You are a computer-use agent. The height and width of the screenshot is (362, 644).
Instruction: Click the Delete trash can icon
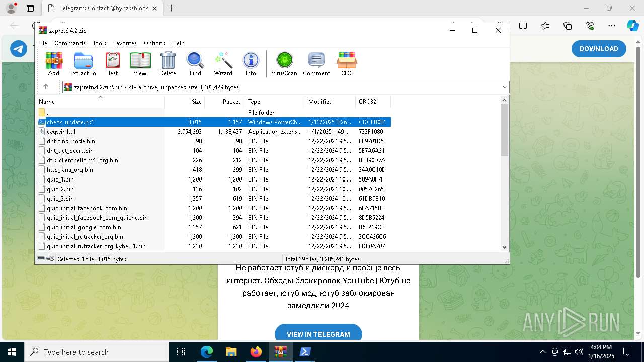[x=168, y=64]
